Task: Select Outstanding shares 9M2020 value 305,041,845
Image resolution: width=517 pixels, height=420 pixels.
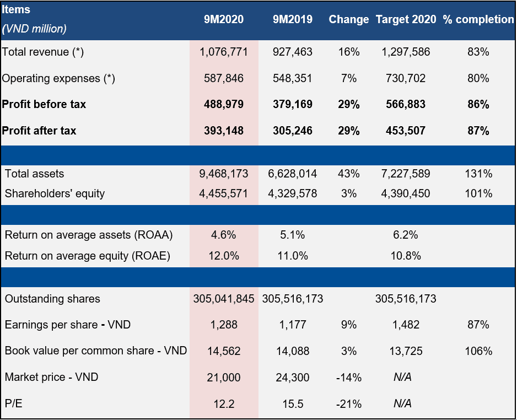Action: (224, 299)
